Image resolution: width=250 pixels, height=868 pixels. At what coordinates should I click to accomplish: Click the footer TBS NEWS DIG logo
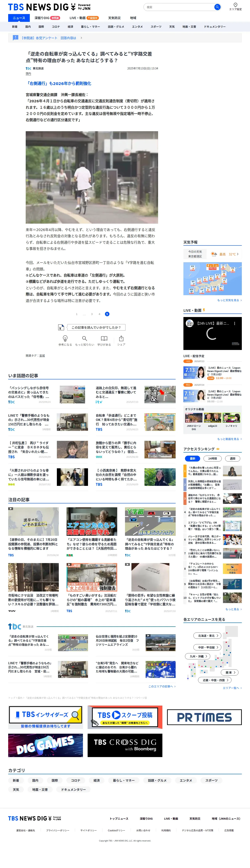(x=35, y=818)
